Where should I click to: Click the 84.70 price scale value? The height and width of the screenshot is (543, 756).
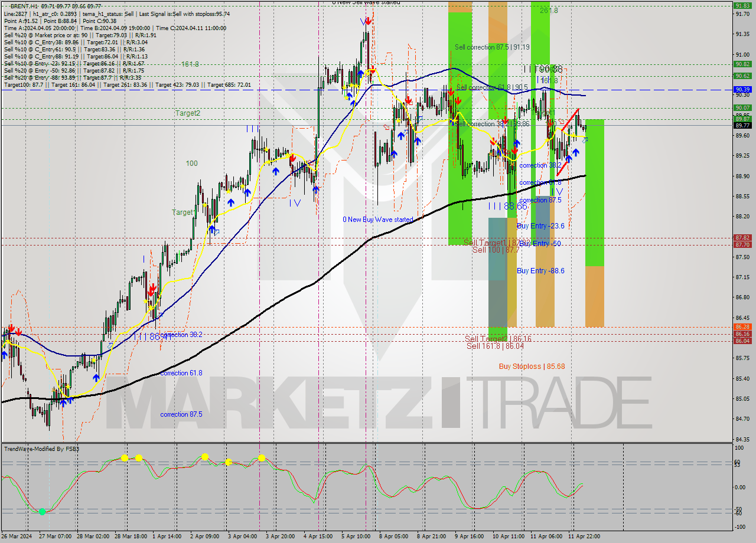pyautogui.click(x=742, y=419)
